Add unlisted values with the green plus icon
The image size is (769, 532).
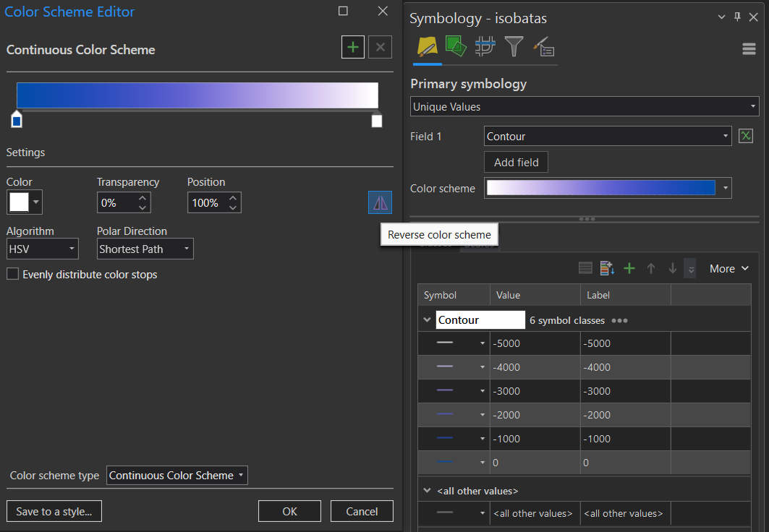click(x=629, y=268)
